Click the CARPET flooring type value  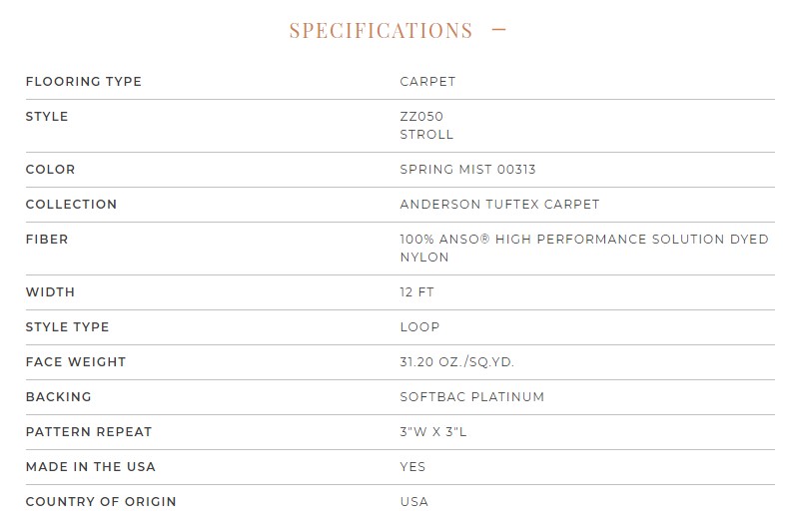(x=427, y=82)
